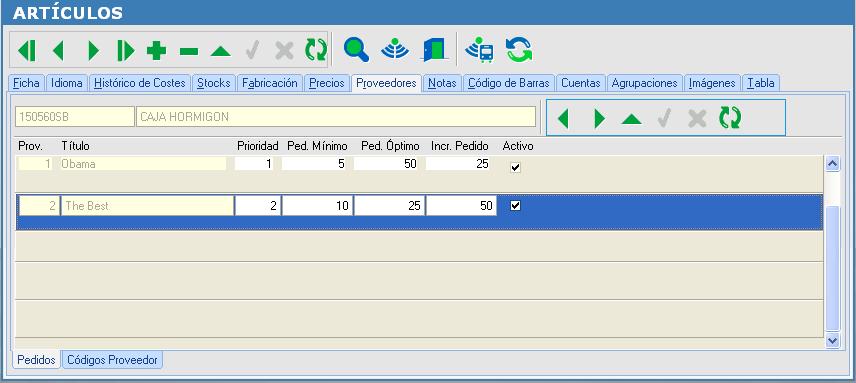This screenshot has width=856, height=383.
Task: Click the vertical scrollbar thumb
Action: tap(833, 268)
